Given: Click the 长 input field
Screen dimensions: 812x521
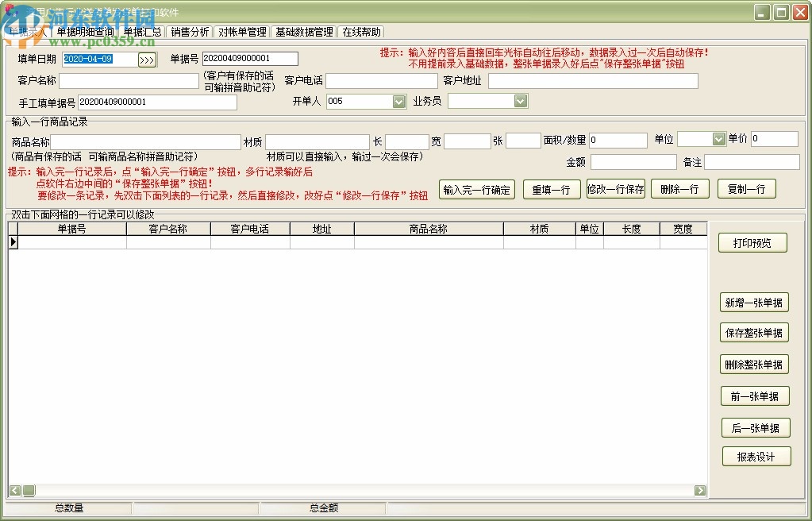Looking at the screenshot, I should click(x=407, y=141).
